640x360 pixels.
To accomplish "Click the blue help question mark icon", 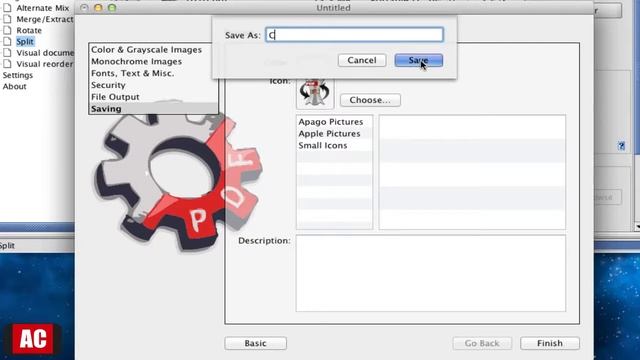I will pyautogui.click(x=621, y=146).
